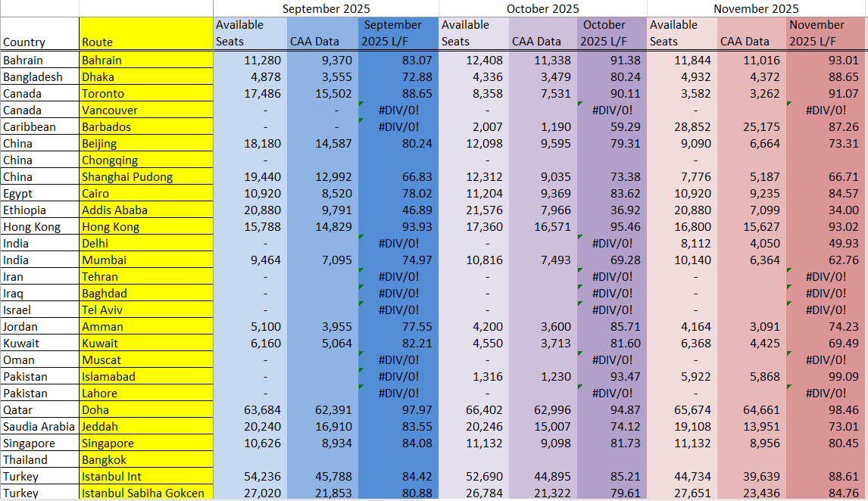Click the Barbados seats value "28,852"
Screen dimensions: 868x501
(692, 126)
